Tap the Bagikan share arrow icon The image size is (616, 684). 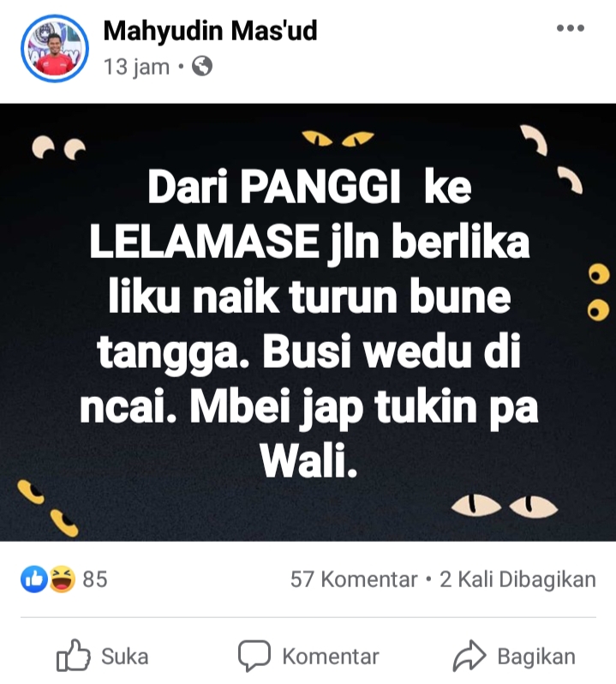pos(469,656)
